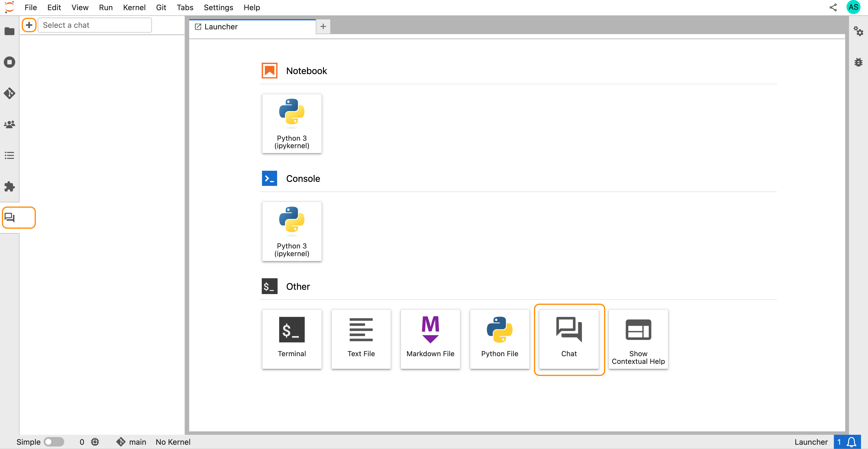Open the View menu
Screen dimensions: 868x449
click(x=80, y=7)
